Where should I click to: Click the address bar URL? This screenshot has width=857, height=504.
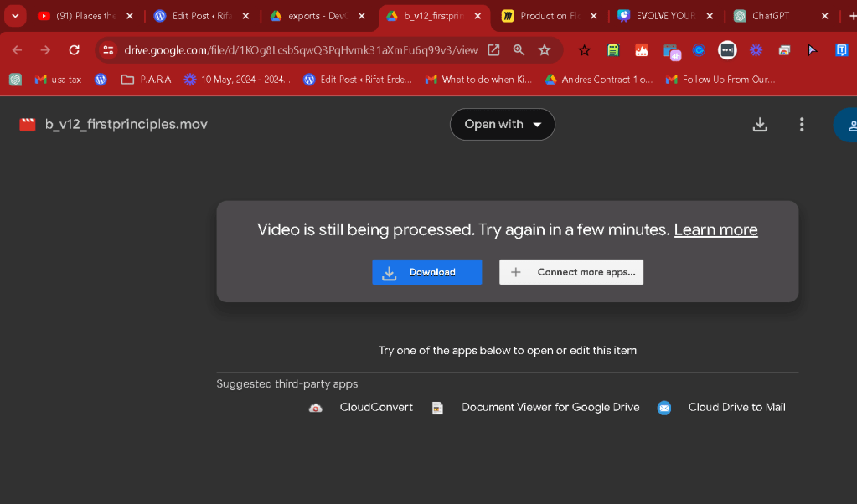pyautogui.click(x=301, y=50)
